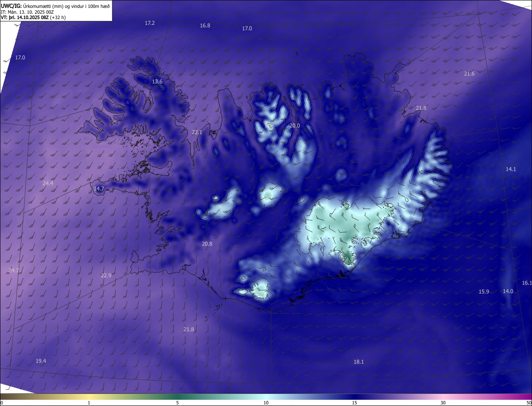
Task: Click the 14.7 value on the map
Action: [99, 189]
